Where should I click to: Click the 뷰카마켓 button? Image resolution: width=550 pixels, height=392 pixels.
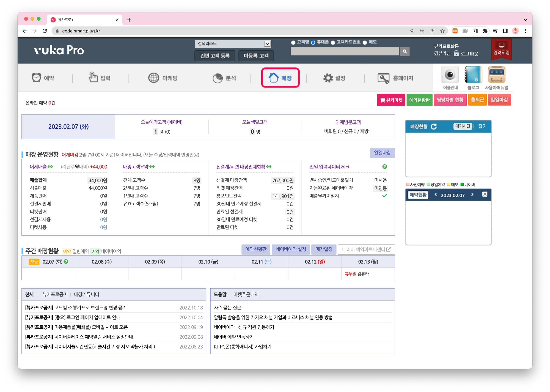391,100
